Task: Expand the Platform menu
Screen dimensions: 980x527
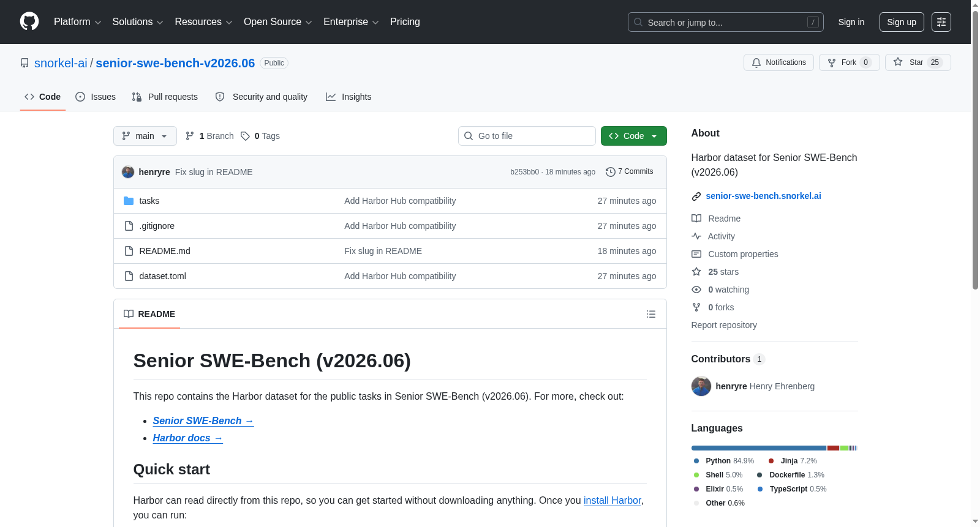Action: point(77,22)
